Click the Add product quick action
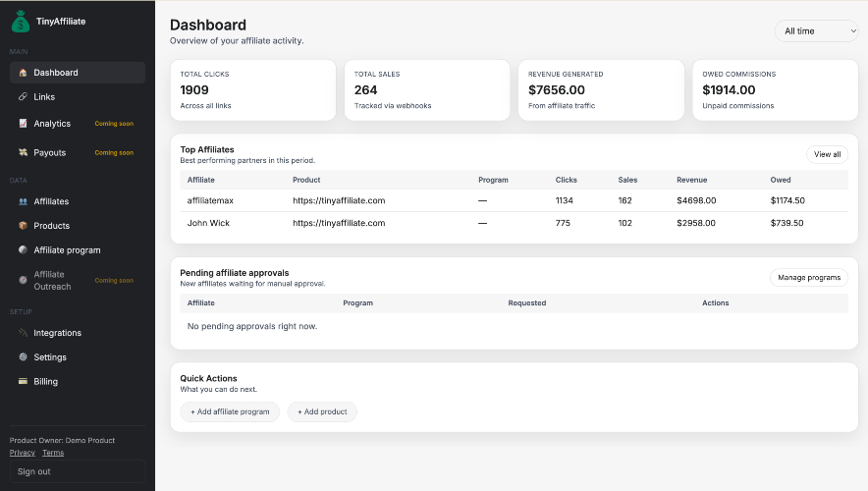This screenshot has height=491, width=868. click(x=322, y=411)
